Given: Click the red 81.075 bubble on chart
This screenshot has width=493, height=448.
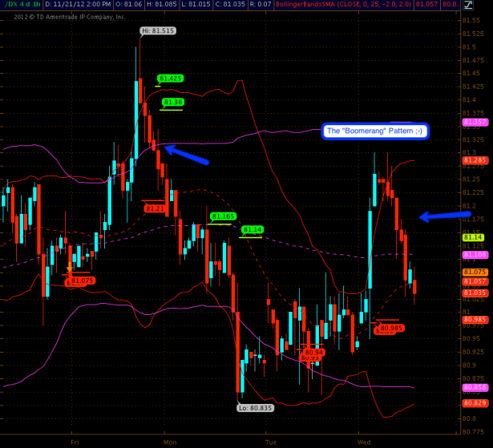Looking at the screenshot, I should click(82, 281).
